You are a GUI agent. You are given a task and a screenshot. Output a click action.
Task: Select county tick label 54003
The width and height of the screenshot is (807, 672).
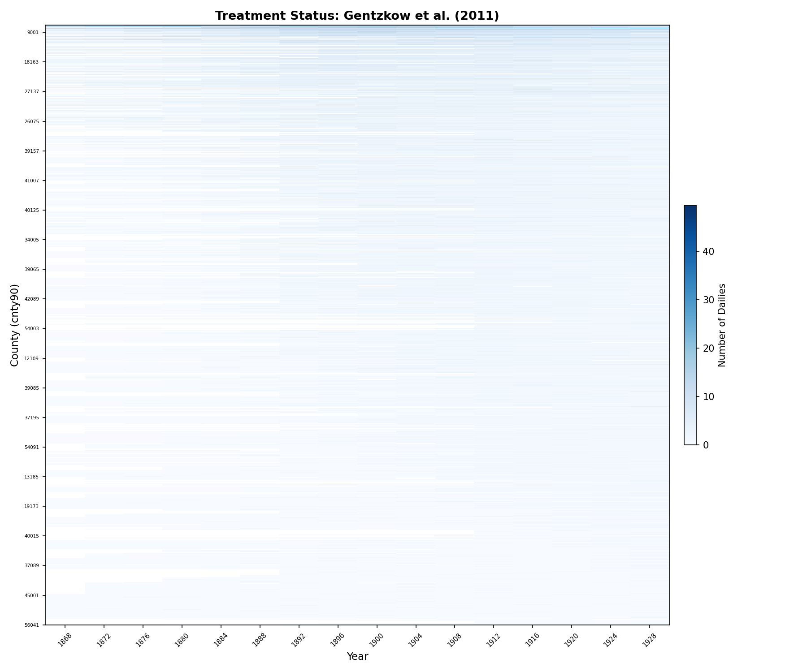point(32,328)
